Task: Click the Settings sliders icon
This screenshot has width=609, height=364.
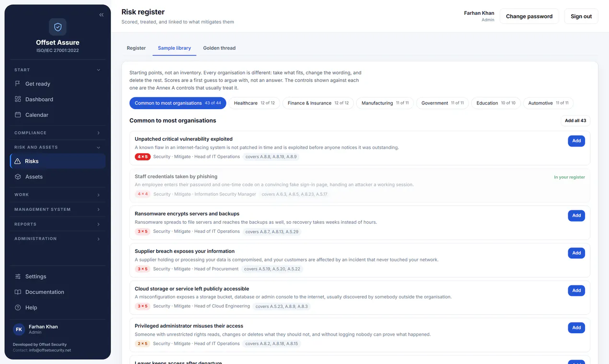Action: click(18, 276)
